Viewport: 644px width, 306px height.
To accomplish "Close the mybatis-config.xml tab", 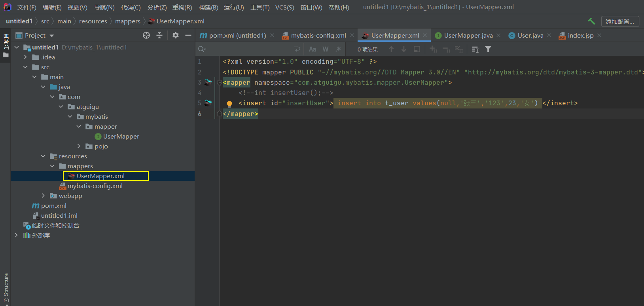I will coord(352,35).
